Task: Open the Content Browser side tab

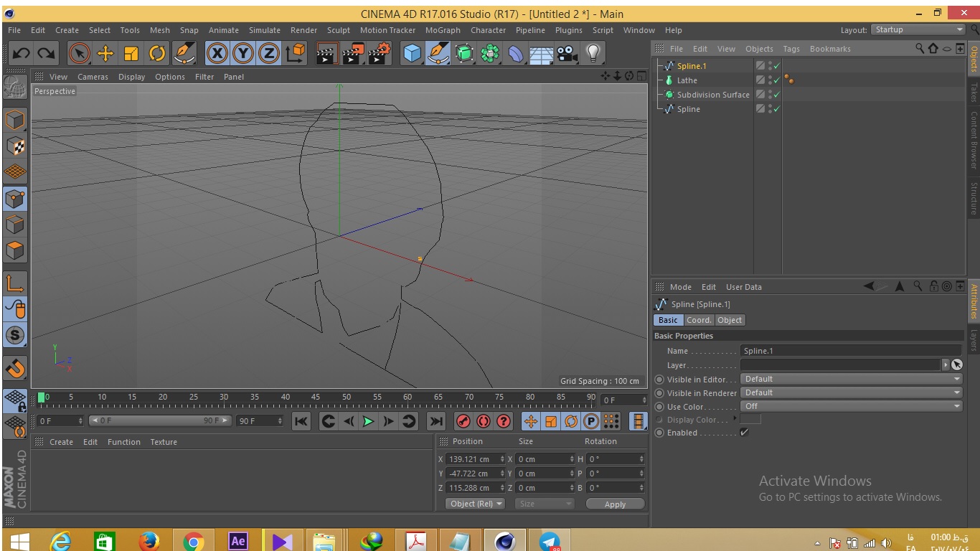Action: pyautogui.click(x=974, y=140)
